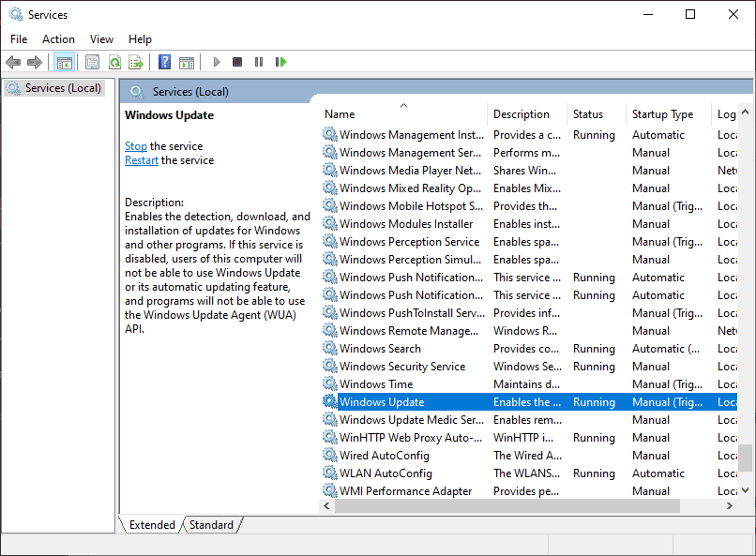Sort by the Name column header

[404, 114]
